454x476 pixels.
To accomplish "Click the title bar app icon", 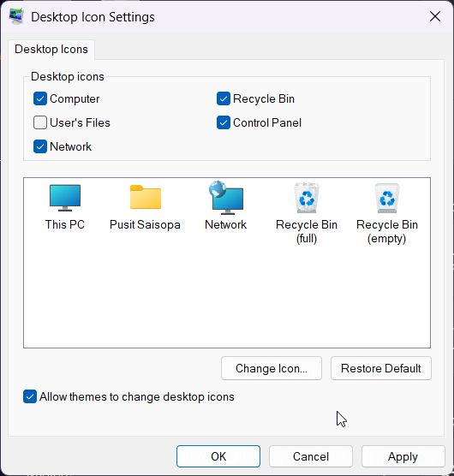I will tap(16, 17).
